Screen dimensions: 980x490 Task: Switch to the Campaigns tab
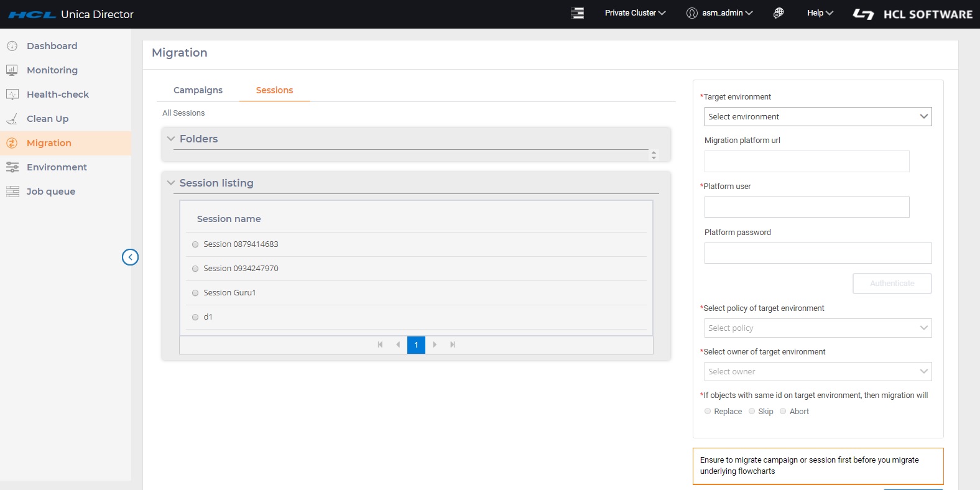pos(198,90)
